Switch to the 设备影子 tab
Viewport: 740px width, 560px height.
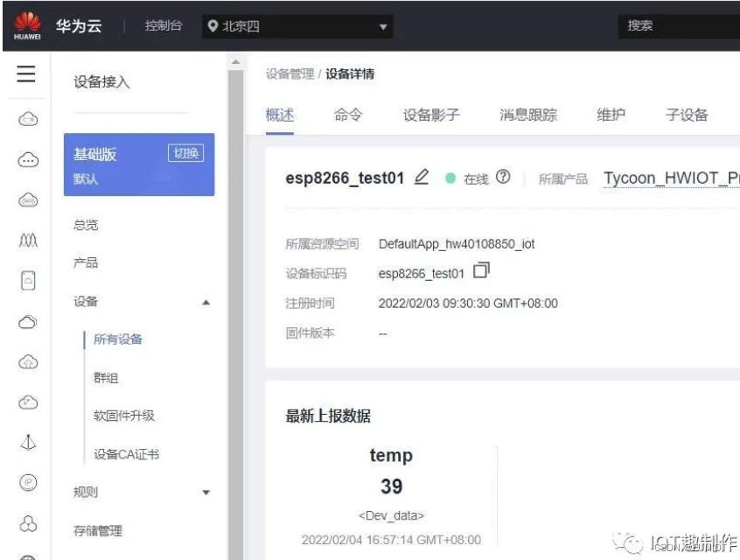pos(431,115)
